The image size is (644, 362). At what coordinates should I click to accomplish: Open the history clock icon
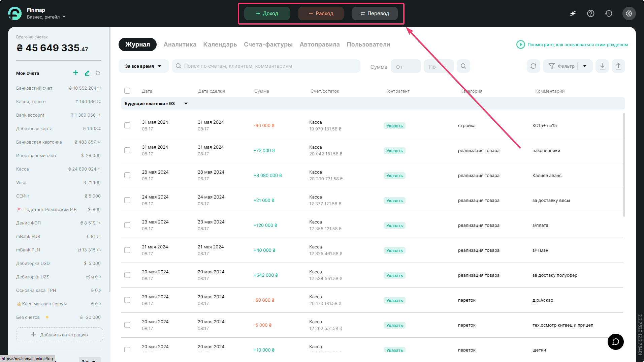(x=608, y=13)
